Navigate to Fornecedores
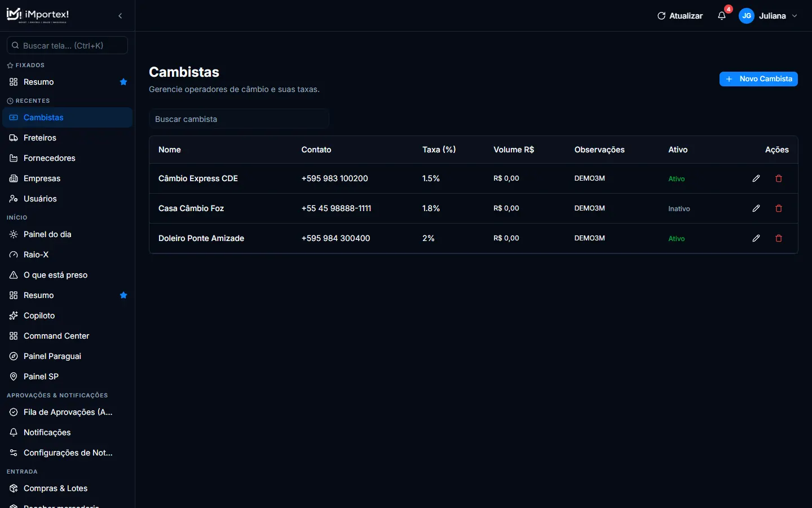 point(68,158)
